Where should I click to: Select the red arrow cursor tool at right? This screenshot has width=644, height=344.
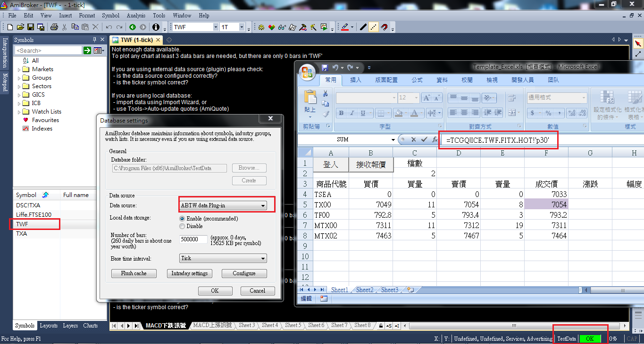[638, 44]
